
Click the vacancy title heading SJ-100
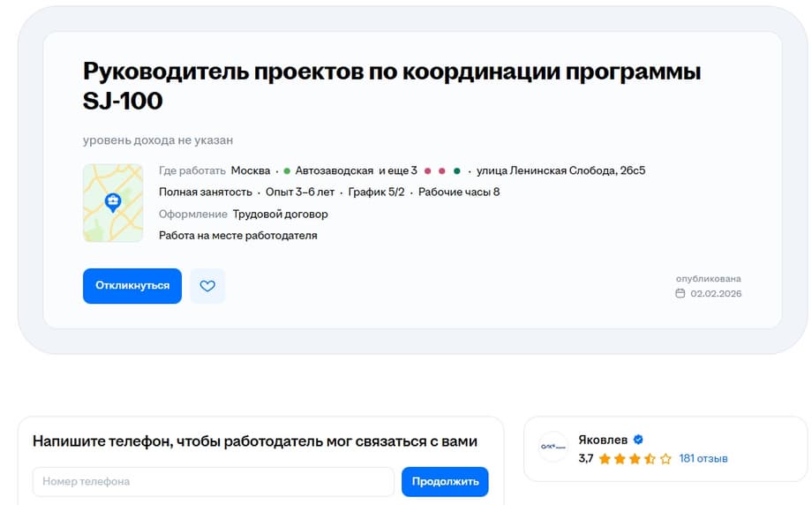pos(391,86)
